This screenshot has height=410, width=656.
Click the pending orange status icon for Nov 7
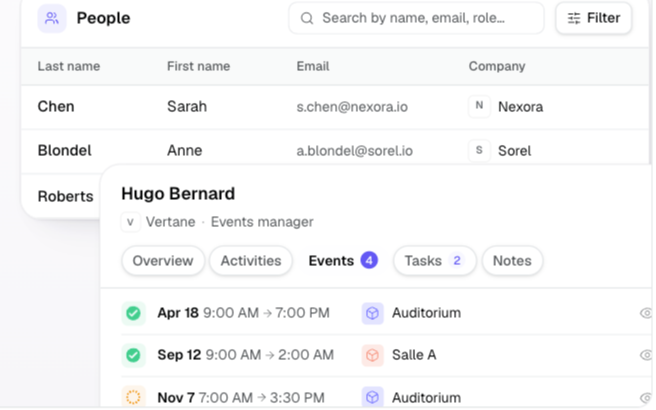coord(133,397)
